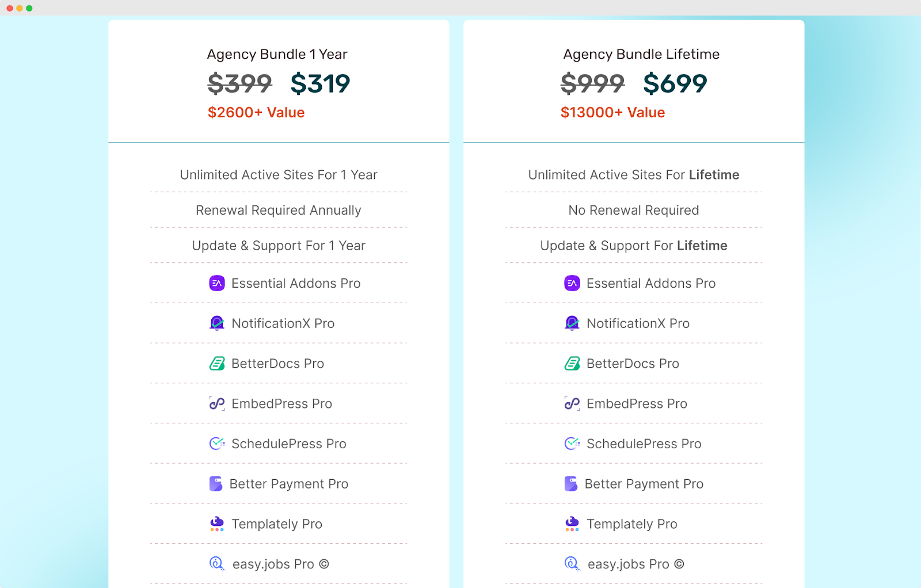The height and width of the screenshot is (588, 921).
Task: Select the Agency Bundle Lifetime title
Action: pos(641,54)
